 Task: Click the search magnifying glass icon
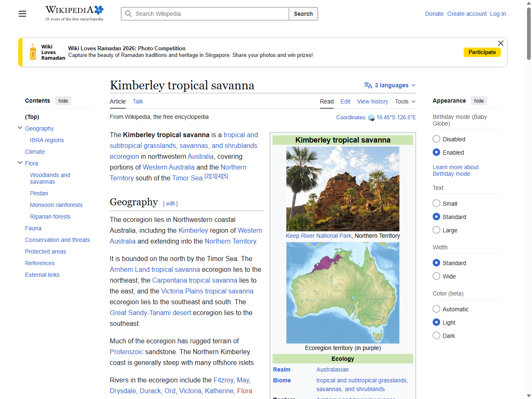(x=129, y=14)
